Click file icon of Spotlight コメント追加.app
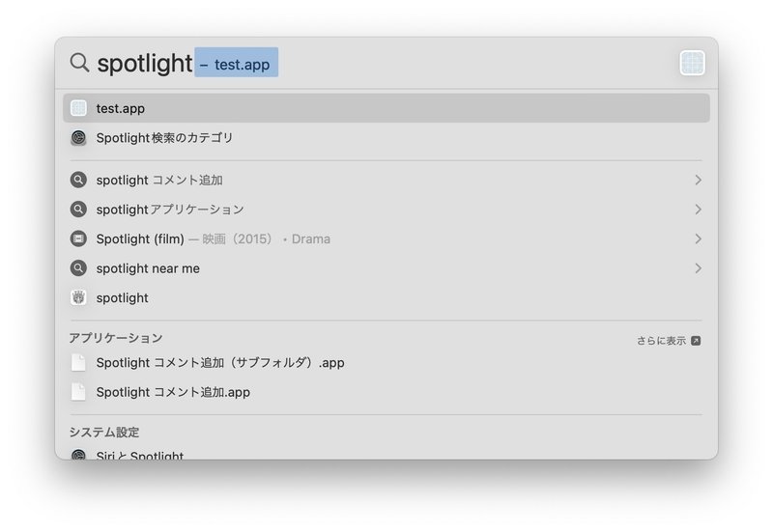Screen dimensions: 773x532 click(x=78, y=392)
